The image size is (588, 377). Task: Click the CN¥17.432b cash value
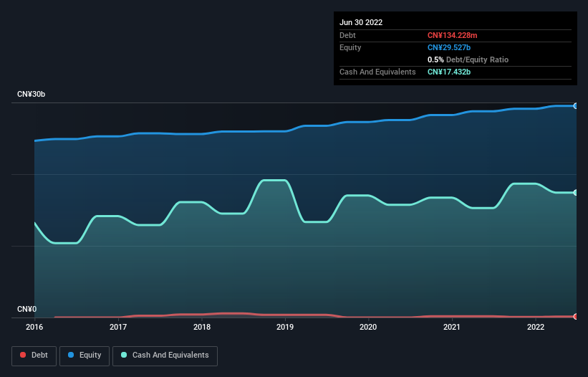[449, 72]
